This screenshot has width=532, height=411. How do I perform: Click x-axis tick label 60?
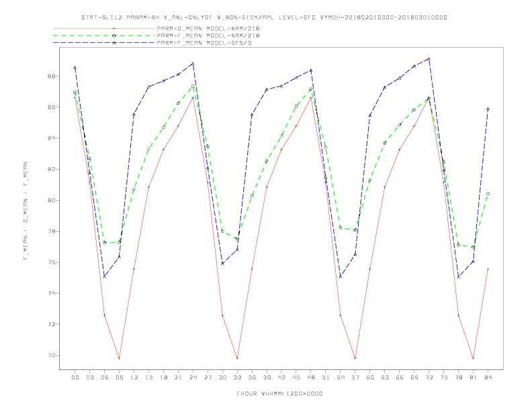[x=370, y=377]
